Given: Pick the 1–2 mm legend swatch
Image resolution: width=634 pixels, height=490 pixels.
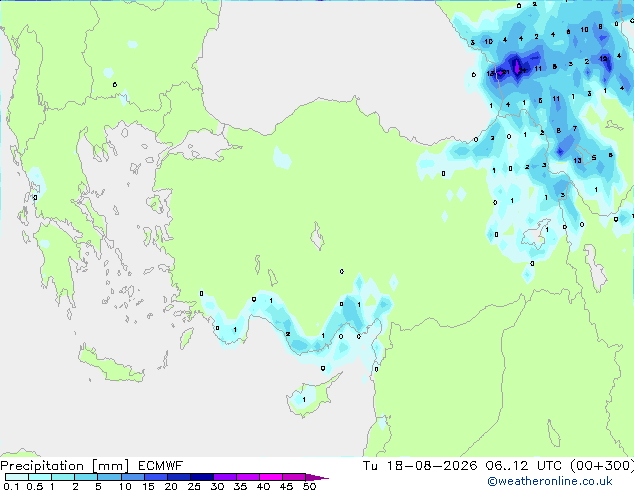Looking at the screenshot, I should click(63, 477).
